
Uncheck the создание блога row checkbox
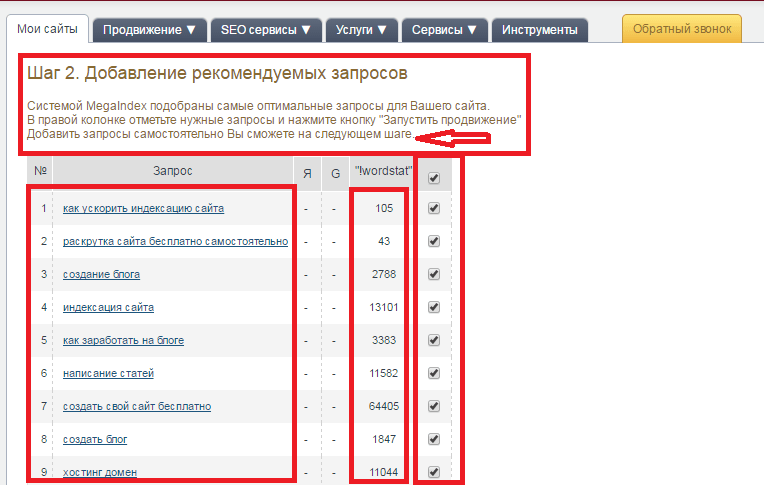pos(434,274)
